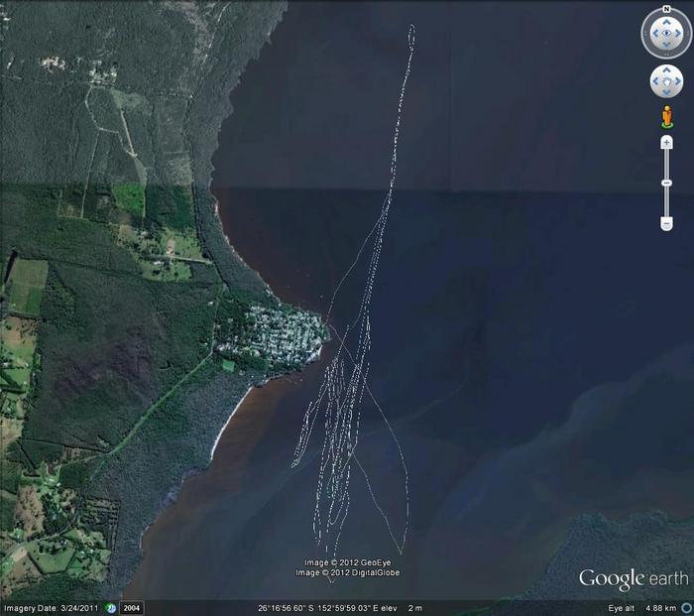Tilt view up with Look joystick
Viewport: 694px width, 616px height.
coord(665,23)
